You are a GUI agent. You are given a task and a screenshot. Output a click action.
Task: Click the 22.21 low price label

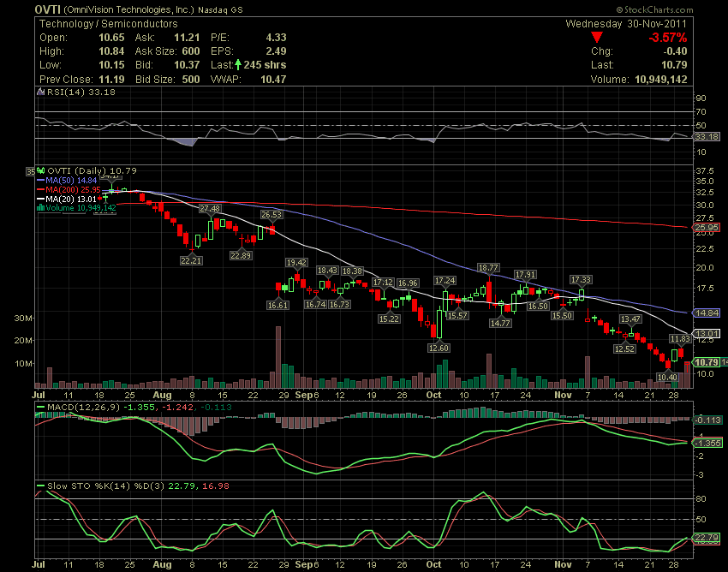point(191,260)
